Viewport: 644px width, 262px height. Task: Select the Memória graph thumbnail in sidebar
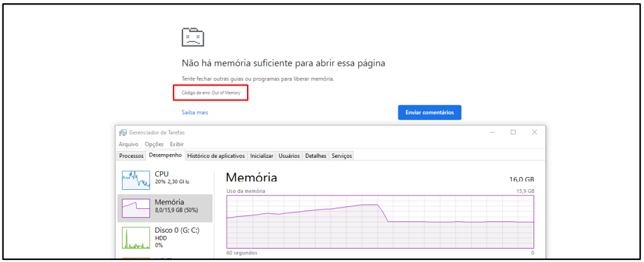(136, 208)
